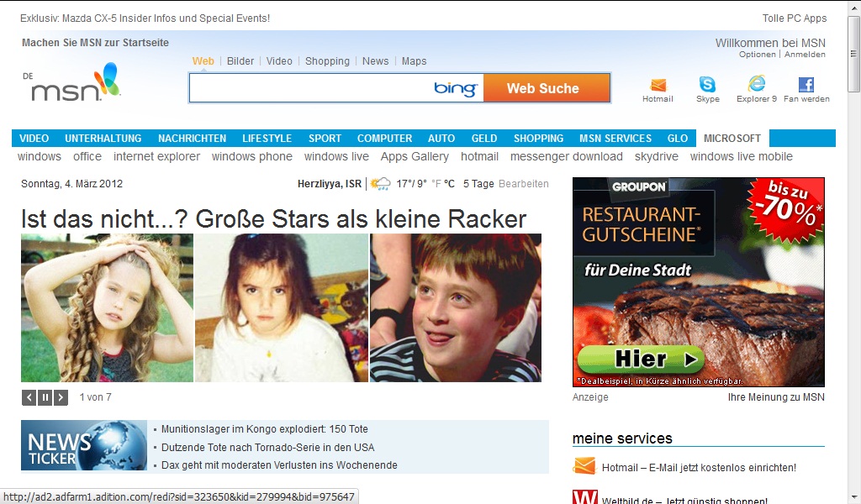Viewport: 861px width, 504px height.
Task: Click the Anmelden sign-in link
Action: click(805, 55)
